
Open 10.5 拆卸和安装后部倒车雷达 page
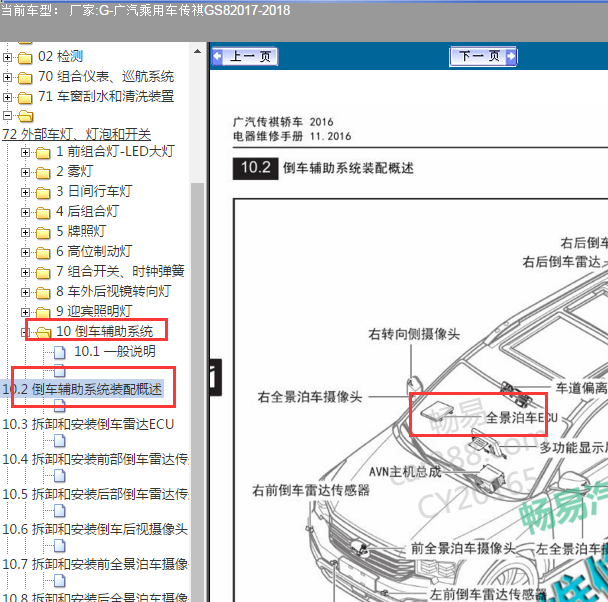point(95,494)
